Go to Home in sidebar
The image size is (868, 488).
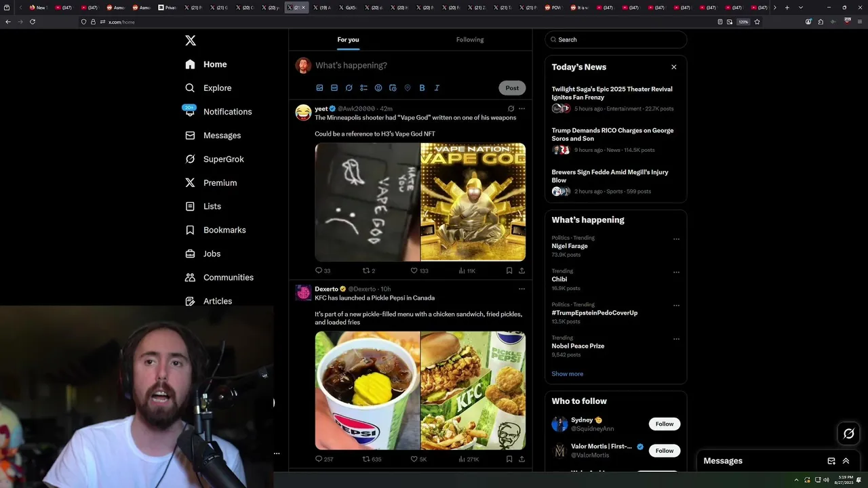[206, 64]
